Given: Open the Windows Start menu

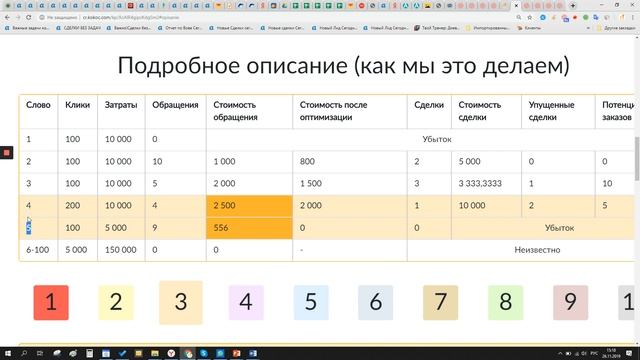Looking at the screenshot, I should [x=7, y=353].
